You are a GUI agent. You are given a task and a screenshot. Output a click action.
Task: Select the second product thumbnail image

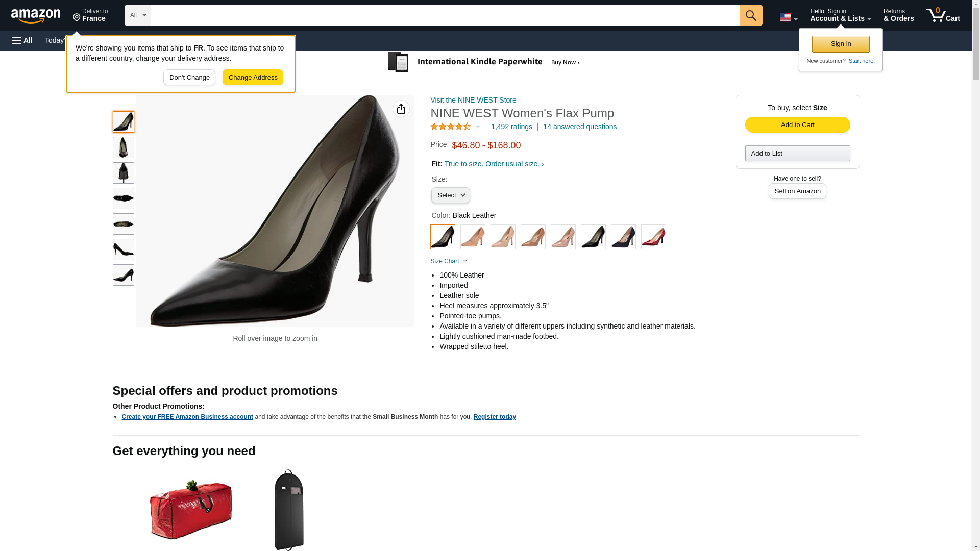pos(124,147)
